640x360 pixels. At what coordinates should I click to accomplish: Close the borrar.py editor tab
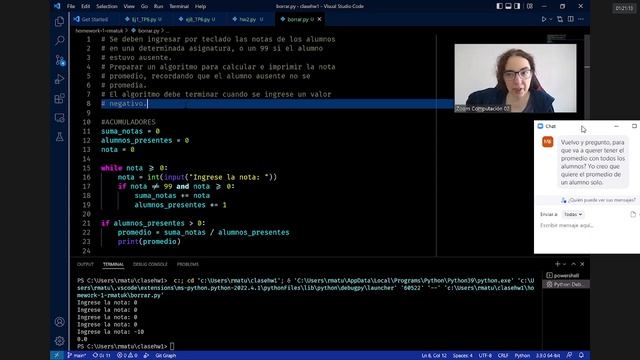(320, 19)
